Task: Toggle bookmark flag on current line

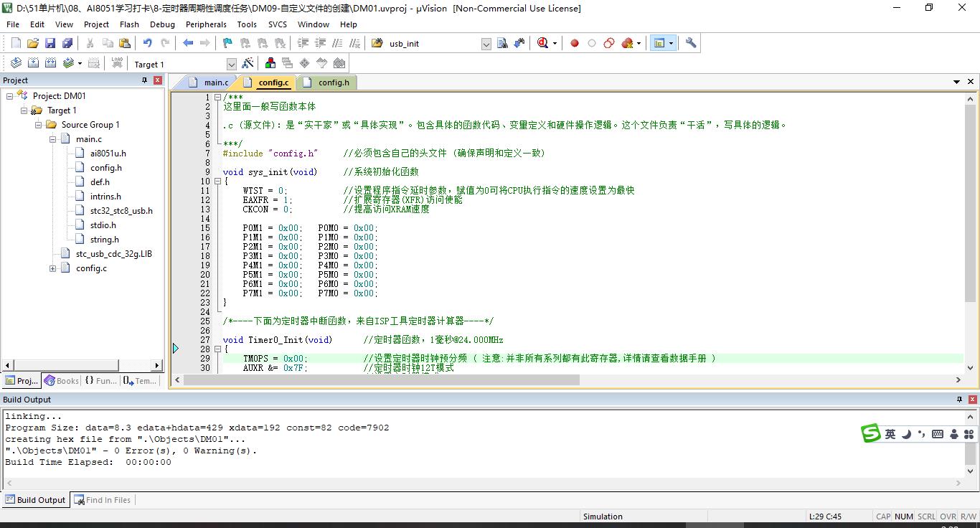Action: click(x=227, y=43)
